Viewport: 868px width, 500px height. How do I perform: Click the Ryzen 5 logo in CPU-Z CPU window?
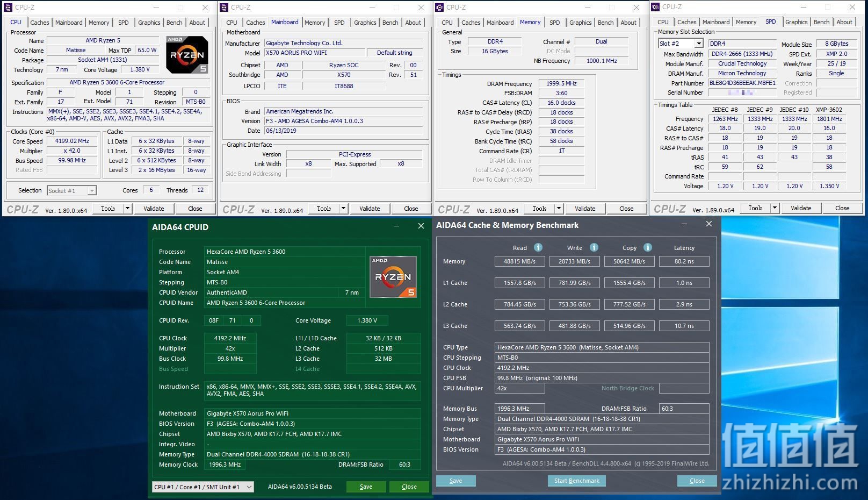[x=187, y=55]
